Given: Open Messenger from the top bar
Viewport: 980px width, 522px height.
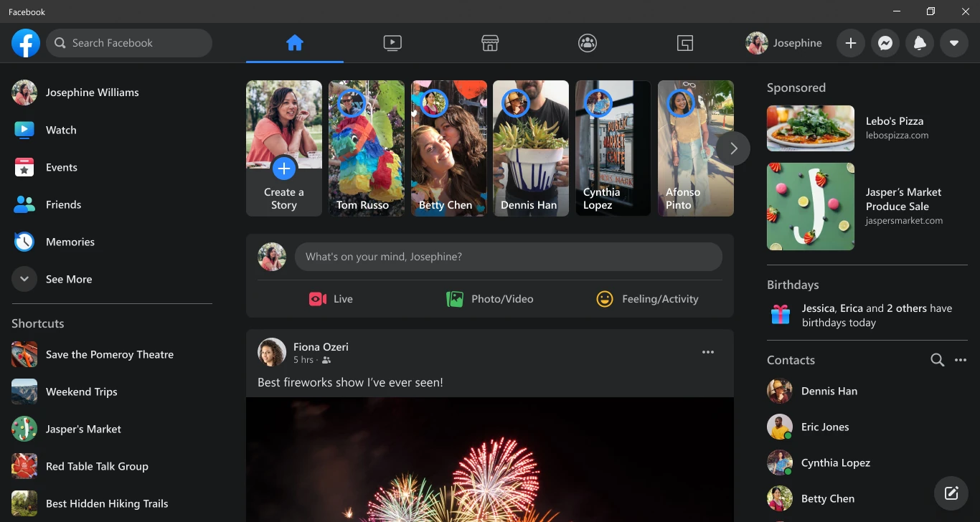Looking at the screenshot, I should (885, 43).
